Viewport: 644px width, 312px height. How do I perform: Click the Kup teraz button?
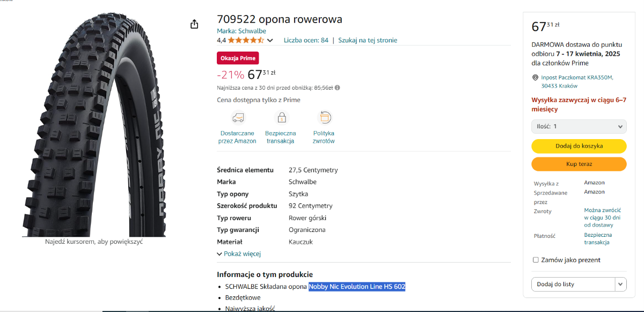click(x=579, y=164)
